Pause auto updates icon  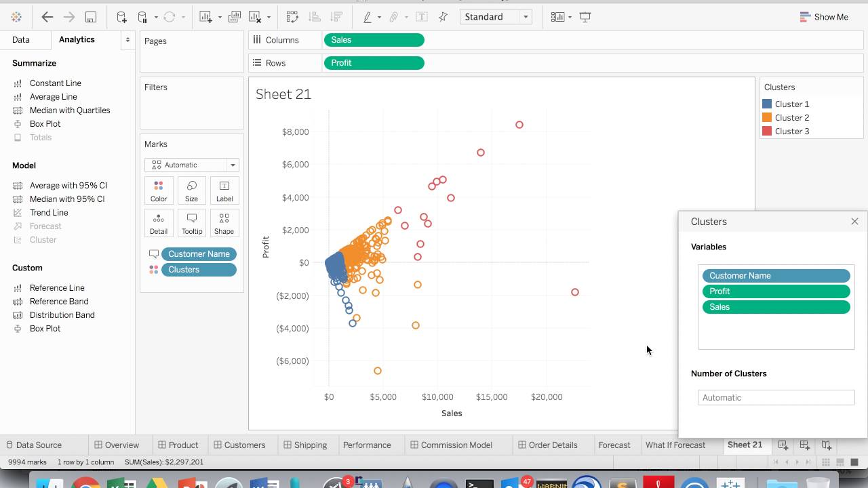point(142,17)
